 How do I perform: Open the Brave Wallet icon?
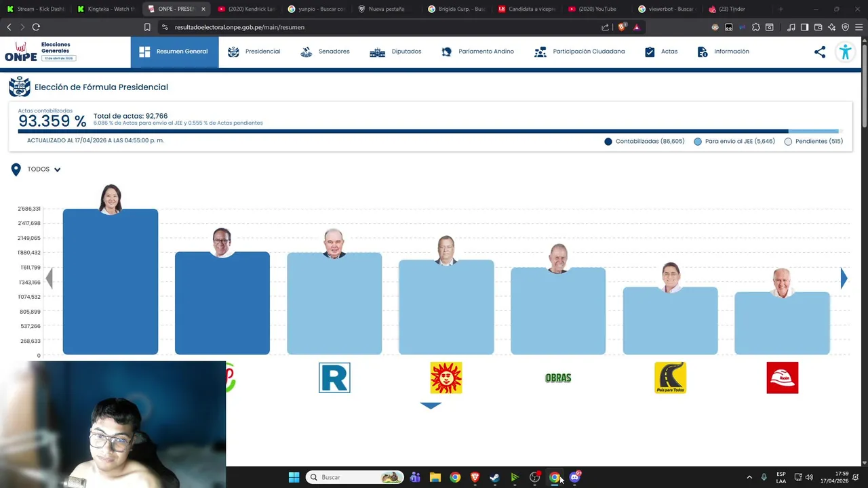(x=818, y=27)
